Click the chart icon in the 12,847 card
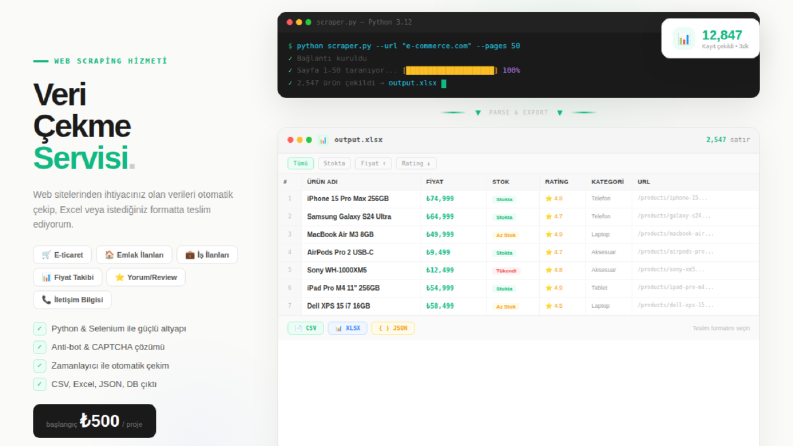 tap(684, 39)
